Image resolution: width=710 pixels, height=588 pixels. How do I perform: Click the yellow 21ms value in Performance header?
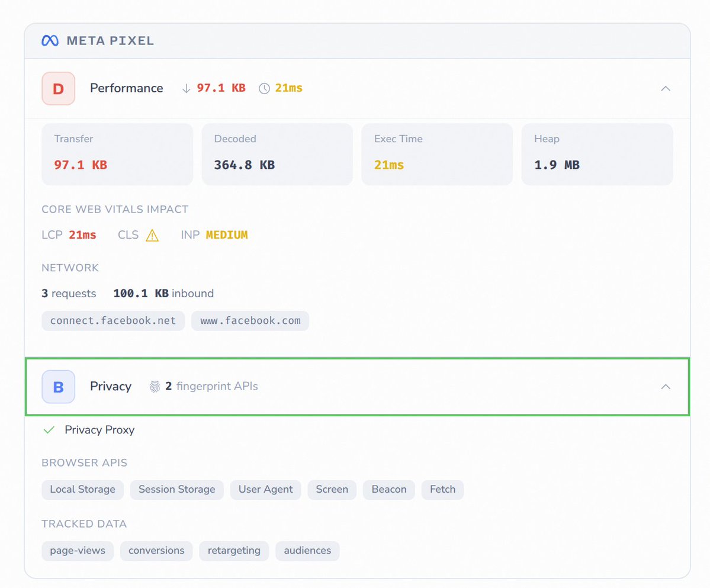289,88
